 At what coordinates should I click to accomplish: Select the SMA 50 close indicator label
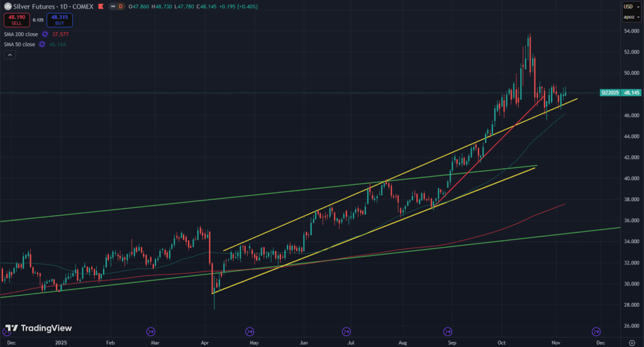(18, 45)
